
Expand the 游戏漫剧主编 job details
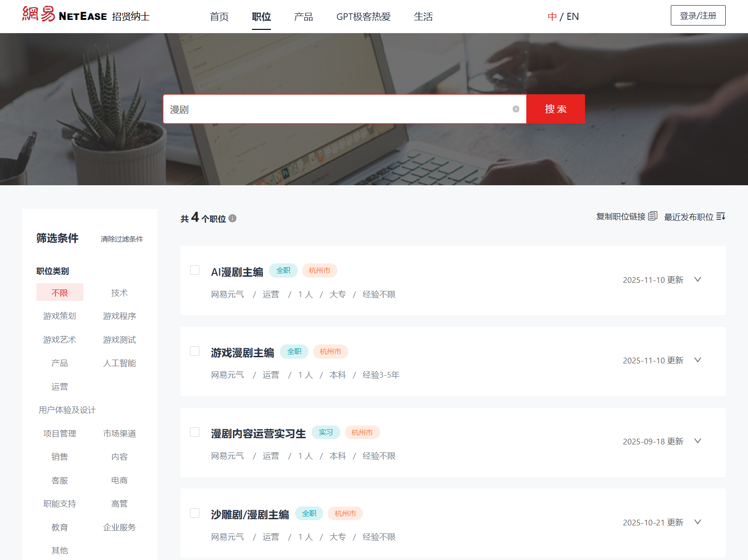(697, 360)
